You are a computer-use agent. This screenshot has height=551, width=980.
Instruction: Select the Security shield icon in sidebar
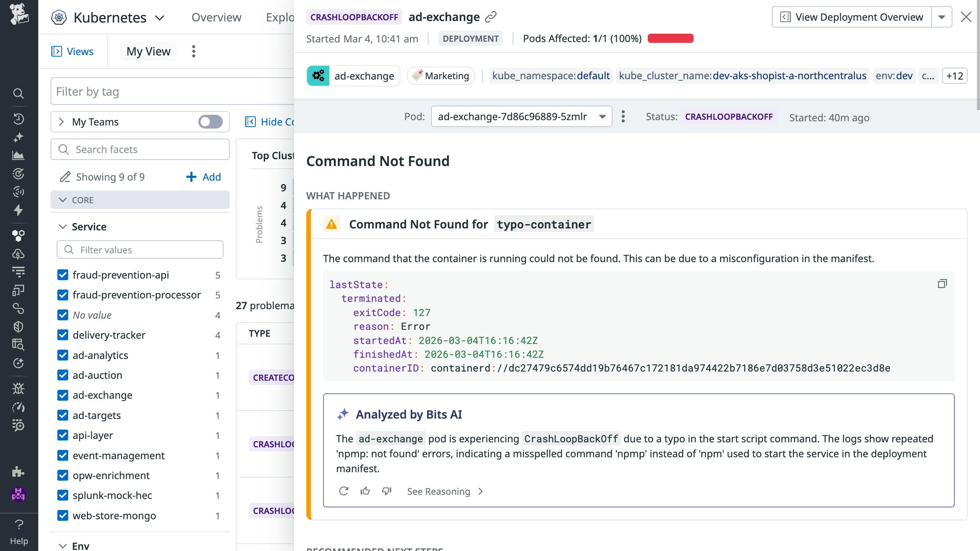point(19,327)
